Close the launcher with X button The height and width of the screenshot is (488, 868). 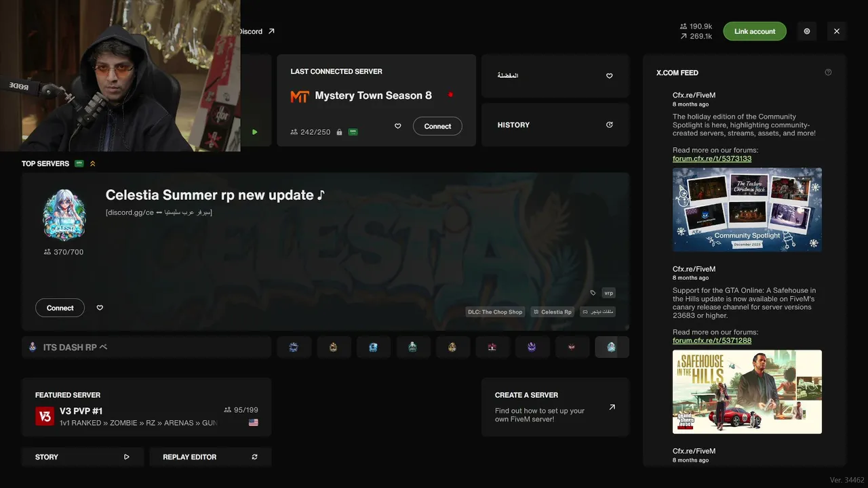click(x=837, y=31)
